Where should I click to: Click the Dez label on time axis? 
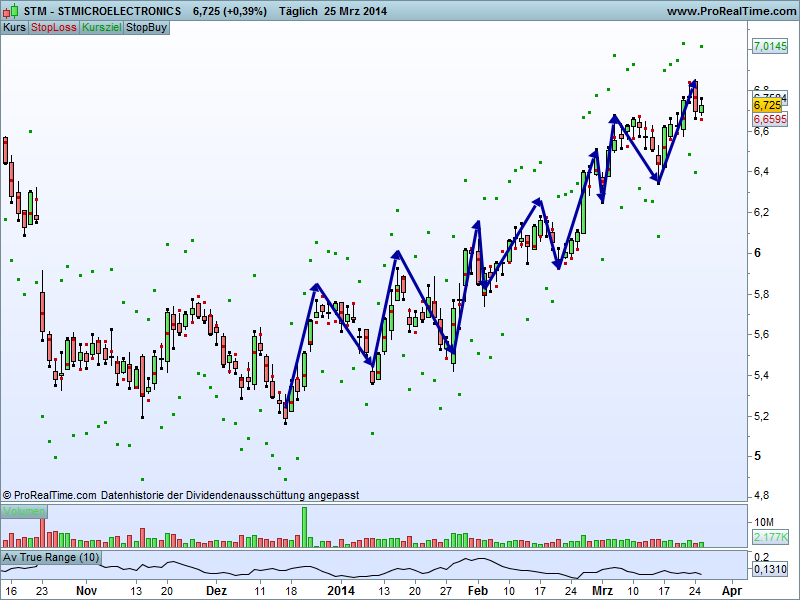pyautogui.click(x=216, y=591)
